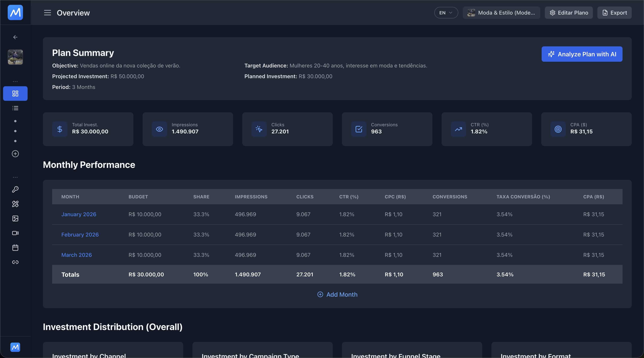This screenshot has width=644, height=358.
Task: Open the list view icon in sidebar
Action: [15, 108]
